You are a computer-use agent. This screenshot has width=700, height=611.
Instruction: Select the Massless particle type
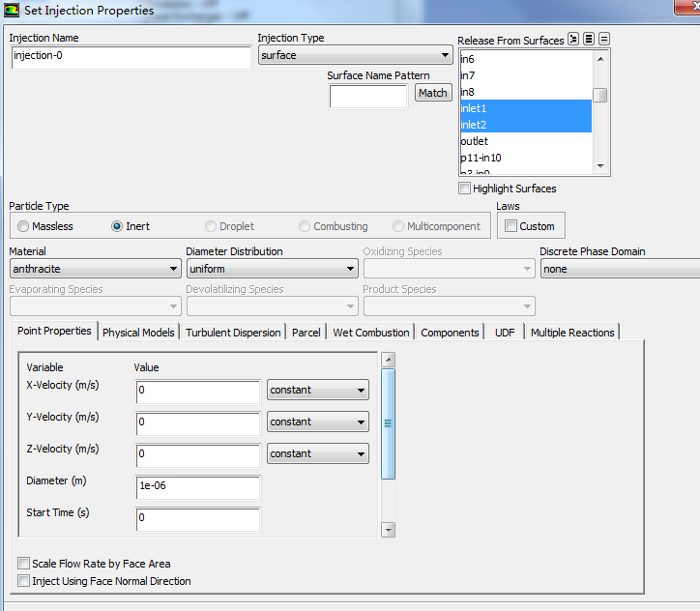(x=23, y=226)
